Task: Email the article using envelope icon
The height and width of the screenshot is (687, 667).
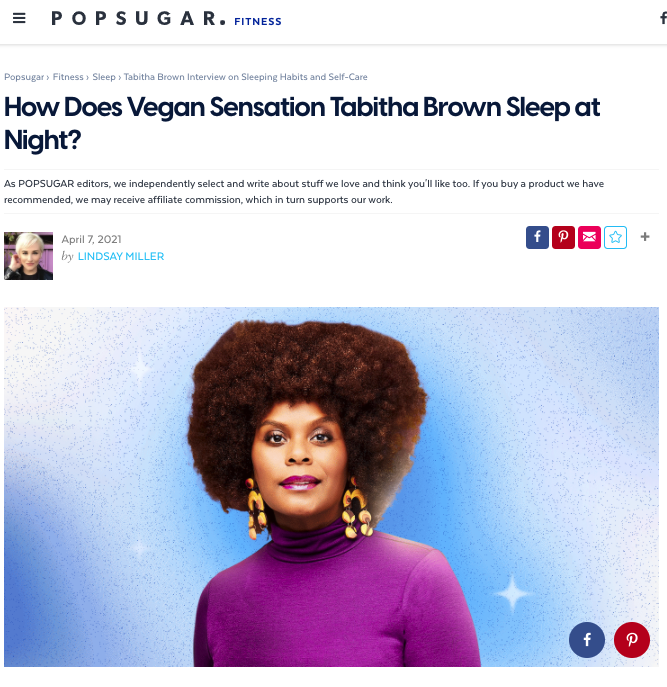Action: pyautogui.click(x=589, y=237)
